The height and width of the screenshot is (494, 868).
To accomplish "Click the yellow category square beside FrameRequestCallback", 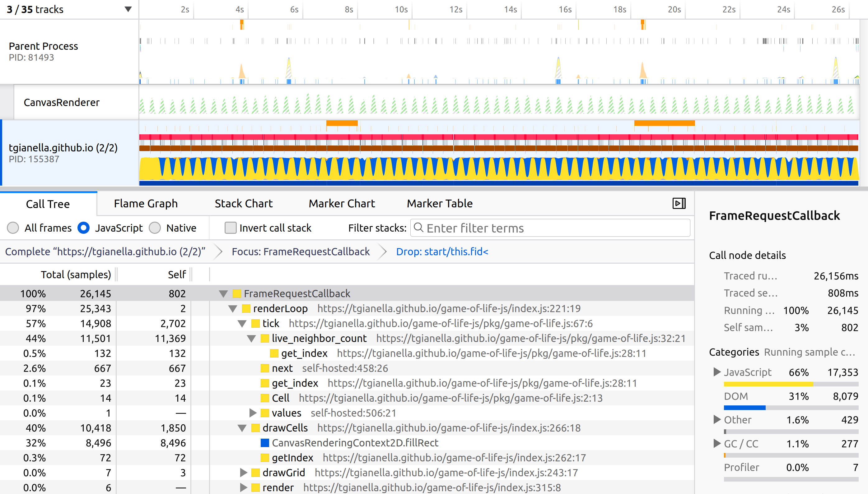I will [x=237, y=293].
